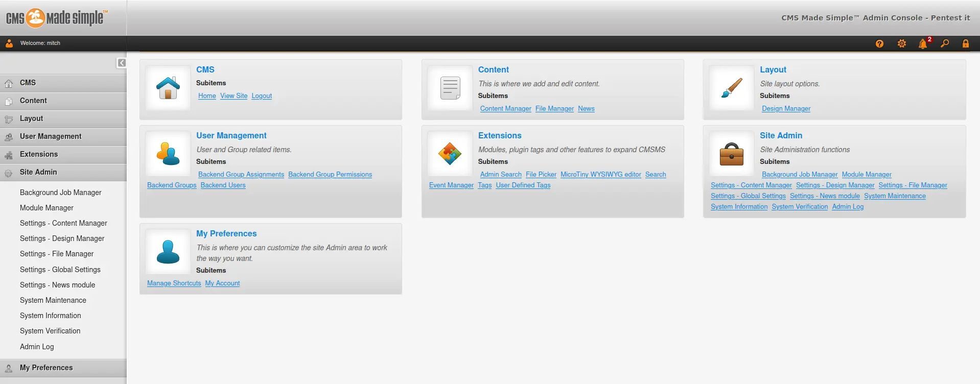Open Admin Log in sidebar submenu
The image size is (980, 384).
pos(37,347)
